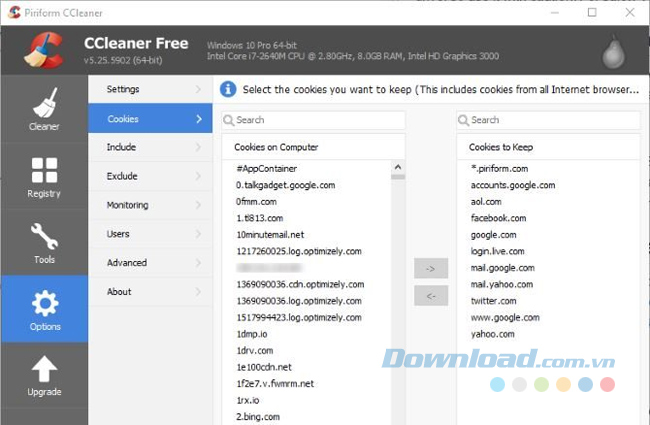Image resolution: width=650 pixels, height=425 pixels.
Task: Click the Upgrade arrow icon
Action: click(x=44, y=369)
